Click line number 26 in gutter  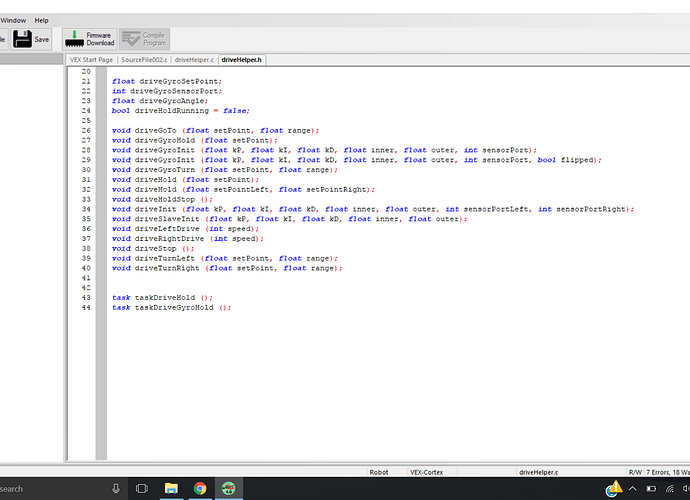coord(86,131)
